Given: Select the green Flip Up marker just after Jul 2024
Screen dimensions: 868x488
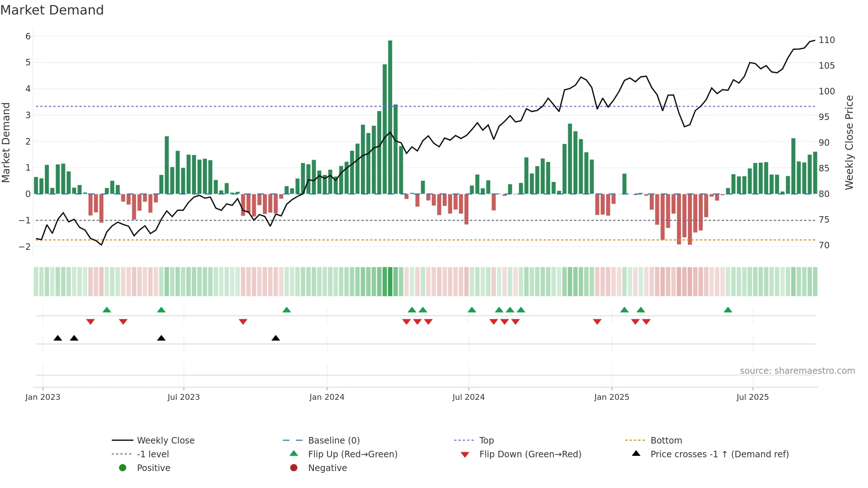Looking at the screenshot, I should pos(472,310).
